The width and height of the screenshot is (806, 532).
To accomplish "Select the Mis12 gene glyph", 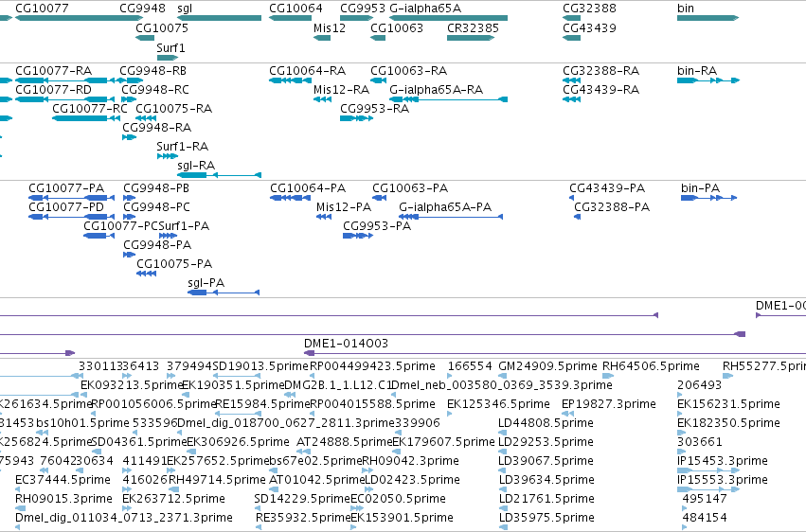I will click(322, 38).
